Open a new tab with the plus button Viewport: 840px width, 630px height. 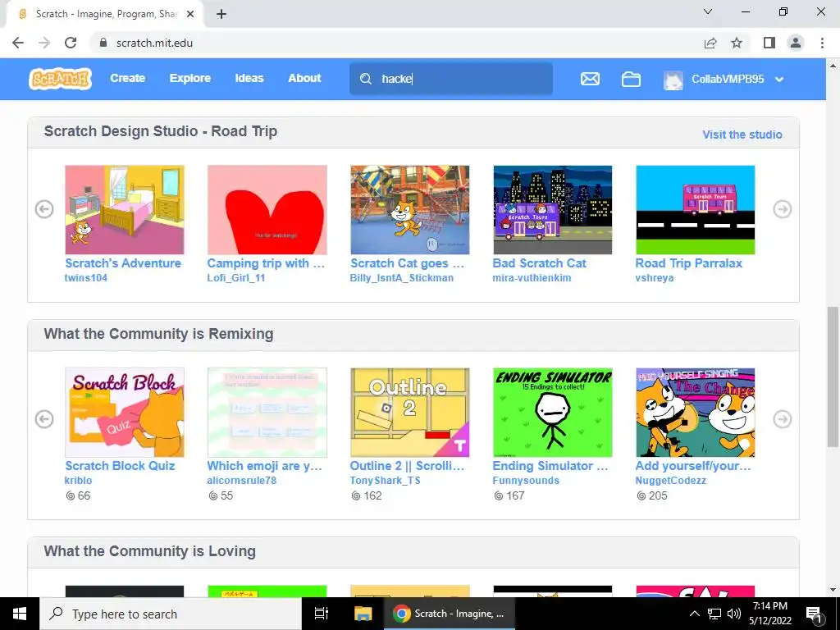pyautogui.click(x=221, y=14)
